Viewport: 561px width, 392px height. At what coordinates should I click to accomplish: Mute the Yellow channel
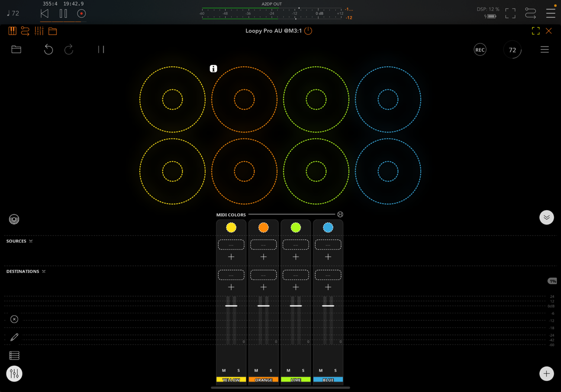[224, 370]
